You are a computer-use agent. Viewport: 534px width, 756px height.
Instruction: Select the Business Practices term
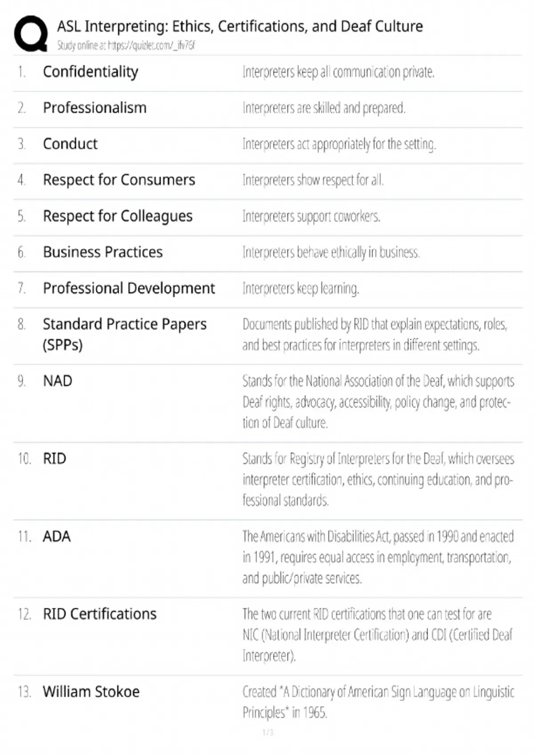pos(103,252)
